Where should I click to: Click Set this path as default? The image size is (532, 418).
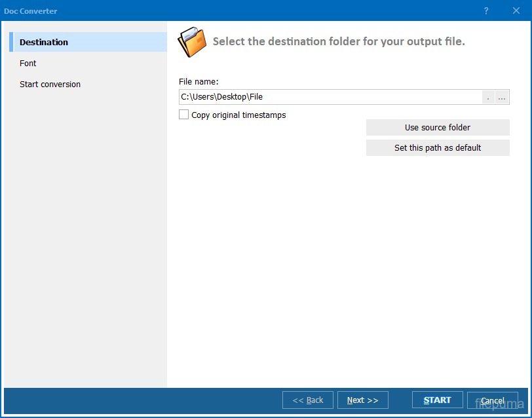tap(438, 148)
